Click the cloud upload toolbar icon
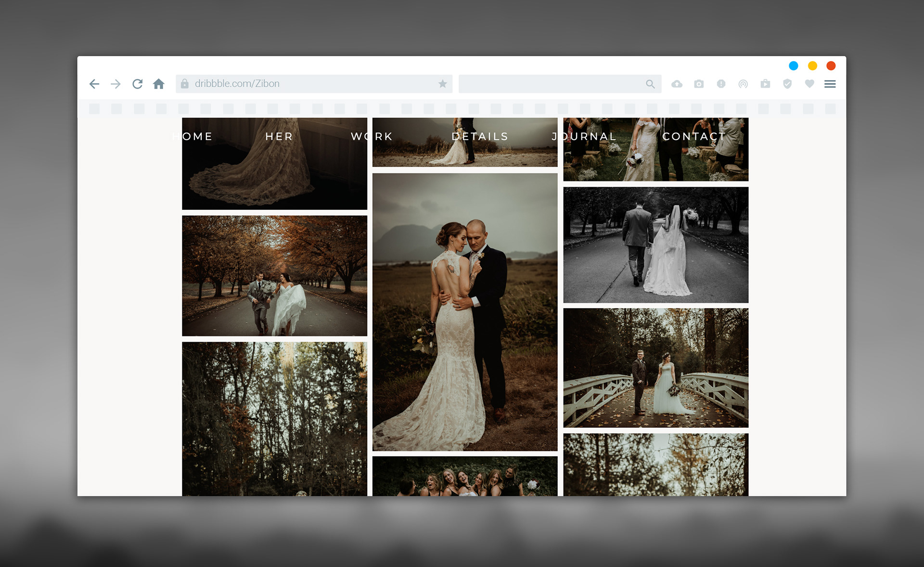Image resolution: width=924 pixels, height=567 pixels. point(677,84)
